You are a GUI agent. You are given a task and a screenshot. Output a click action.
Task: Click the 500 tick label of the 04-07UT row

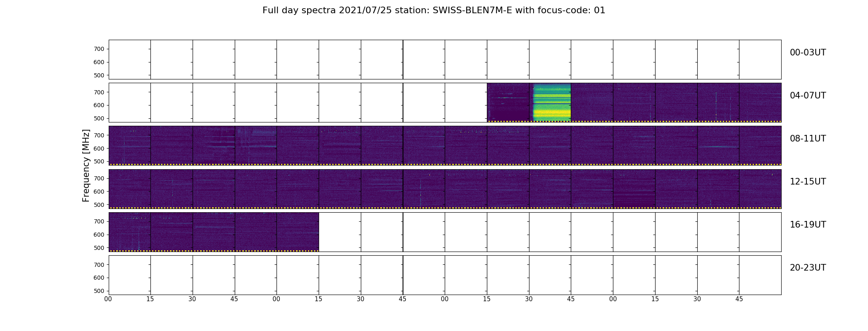click(99, 118)
